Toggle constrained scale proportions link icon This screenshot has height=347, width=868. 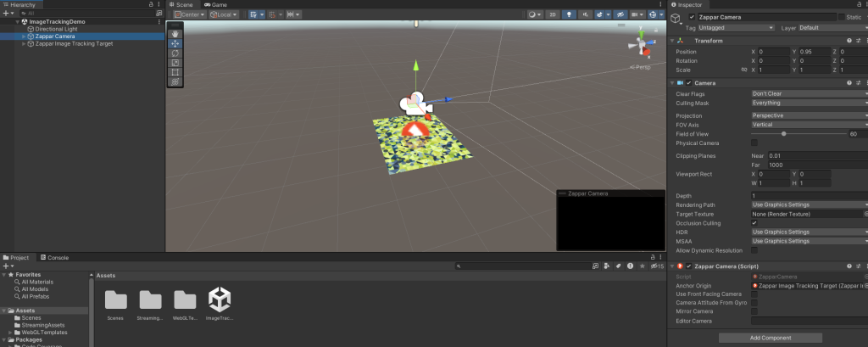pos(744,70)
